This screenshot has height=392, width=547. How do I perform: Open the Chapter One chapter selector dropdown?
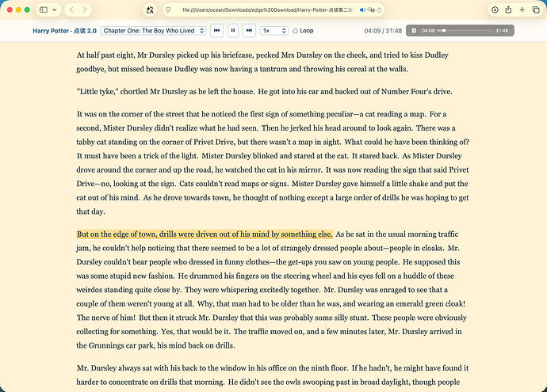153,31
